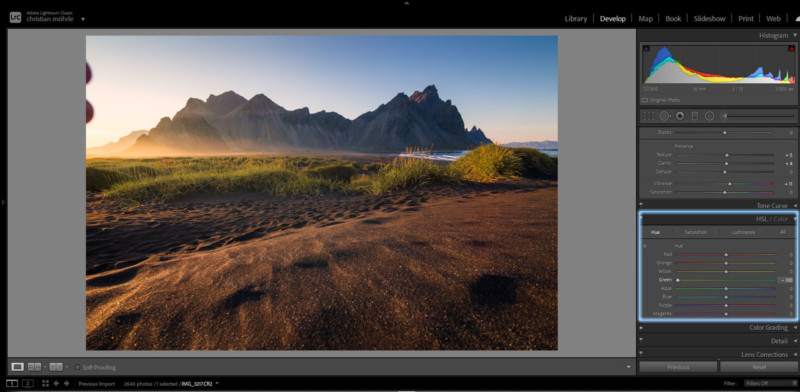The height and width of the screenshot is (392, 800).
Task: Toggle Before/After side-by-side view icon
Action: [x=35, y=367]
